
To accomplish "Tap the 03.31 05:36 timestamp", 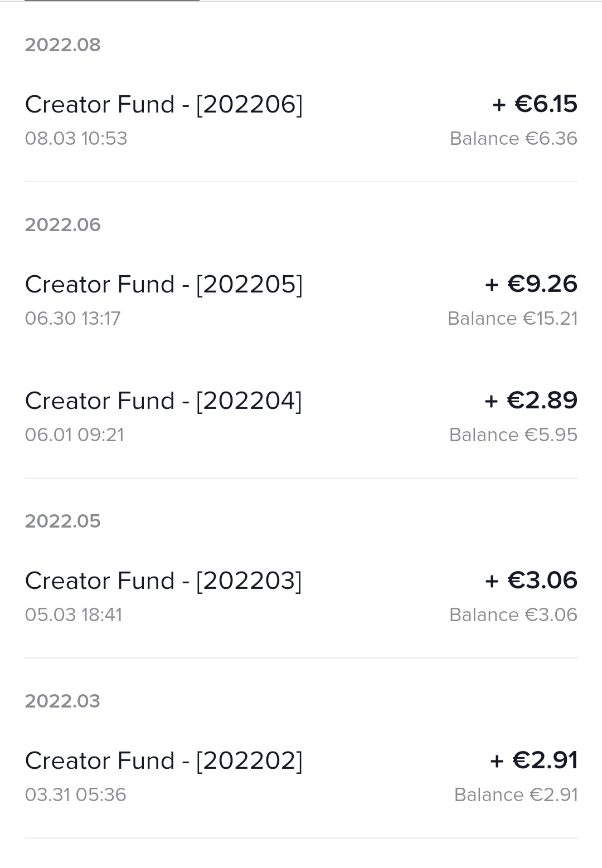I will [76, 795].
